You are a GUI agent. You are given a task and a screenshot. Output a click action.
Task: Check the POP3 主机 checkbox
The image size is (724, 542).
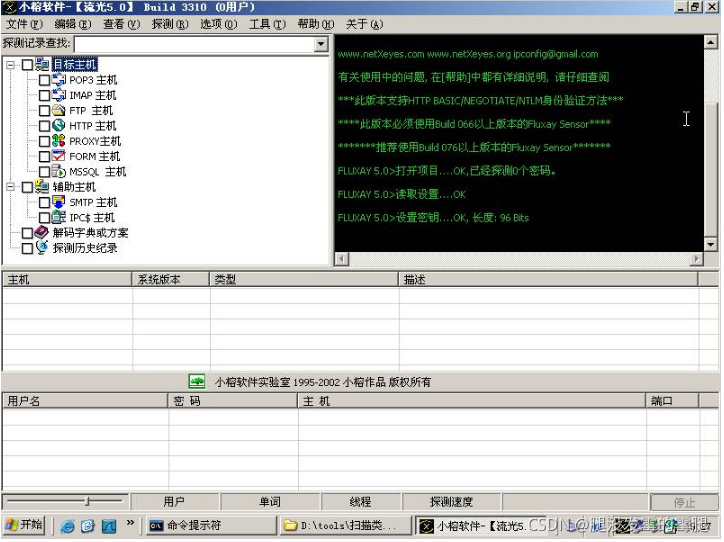[44, 80]
